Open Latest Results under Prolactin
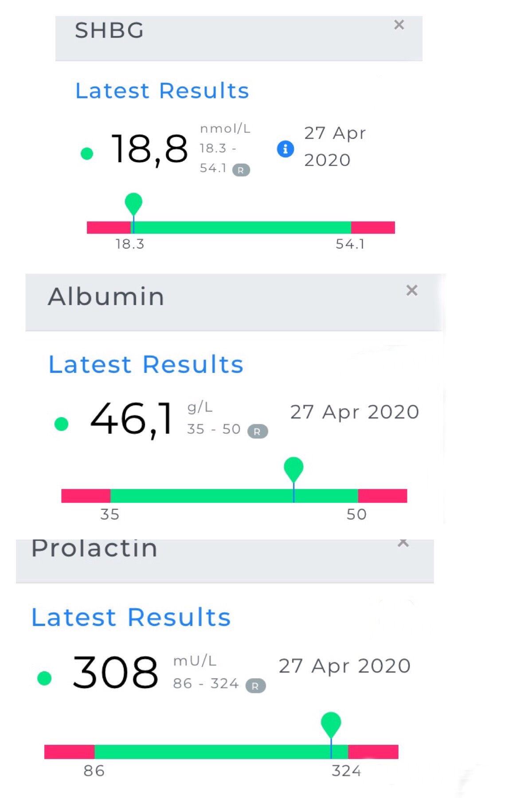532x798 pixels. [131, 617]
